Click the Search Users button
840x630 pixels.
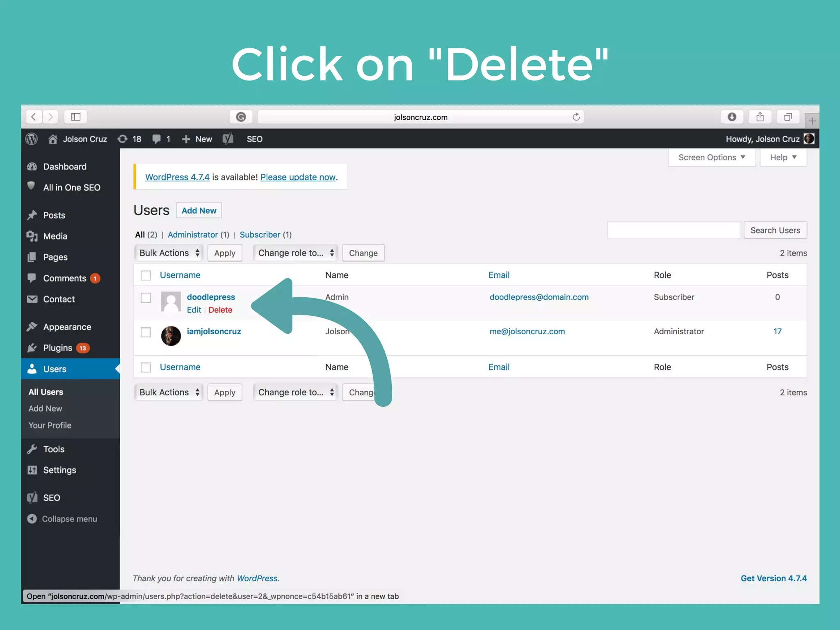click(775, 231)
